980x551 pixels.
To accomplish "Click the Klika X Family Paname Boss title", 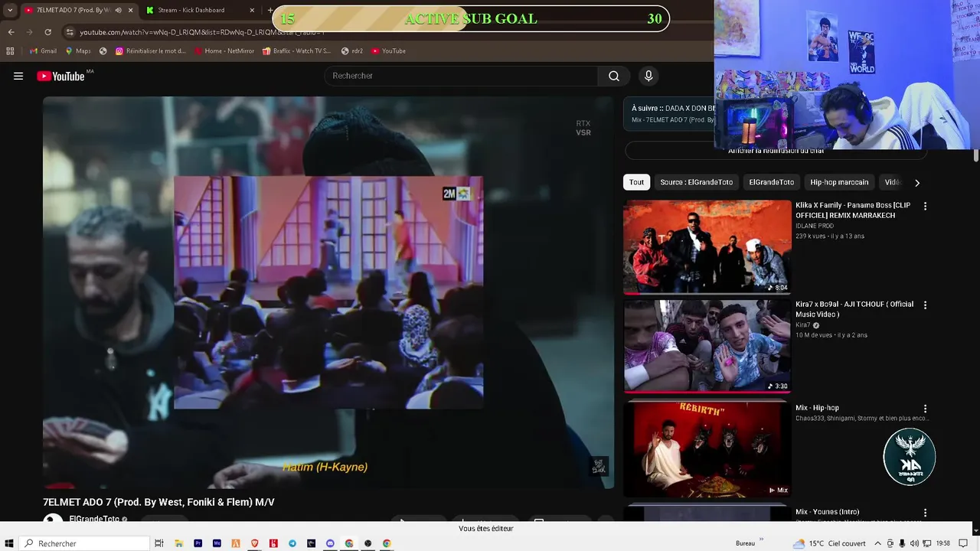I will click(852, 210).
